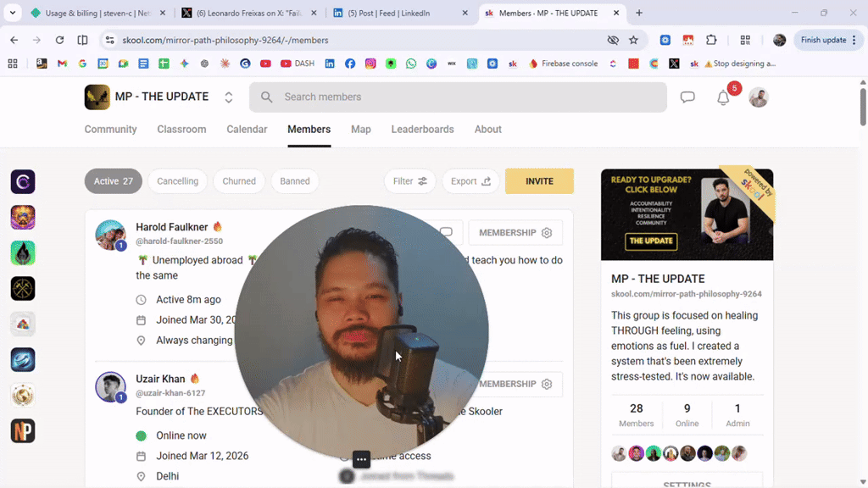Click Harold Faulkner's avatar

pos(110,236)
